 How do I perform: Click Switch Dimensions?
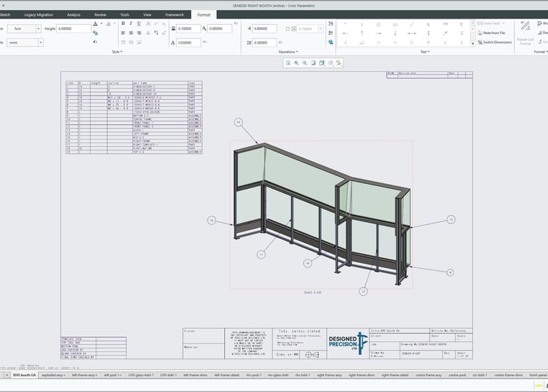[494, 42]
